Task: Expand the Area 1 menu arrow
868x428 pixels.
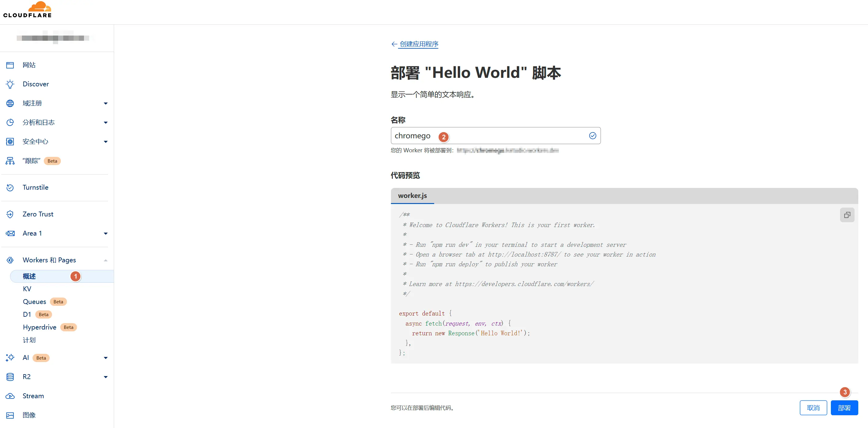Action: pyautogui.click(x=106, y=233)
